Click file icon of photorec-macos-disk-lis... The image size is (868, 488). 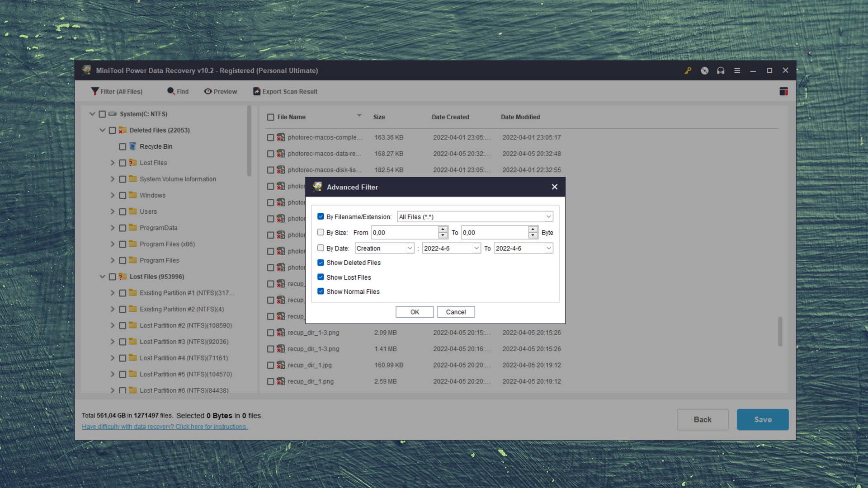tap(281, 170)
